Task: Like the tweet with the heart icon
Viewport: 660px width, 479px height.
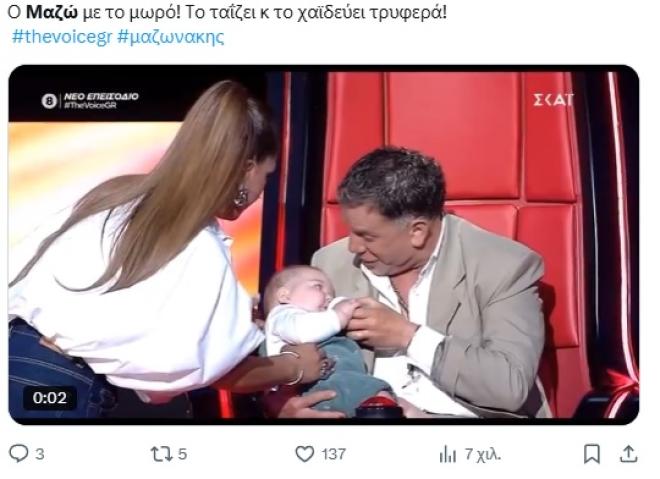Action: coord(305,454)
